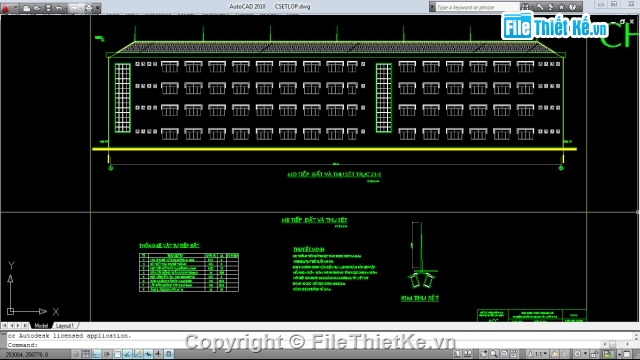640x360 pixels.
Task: Click the binoculars search icon
Action: pos(525,7)
